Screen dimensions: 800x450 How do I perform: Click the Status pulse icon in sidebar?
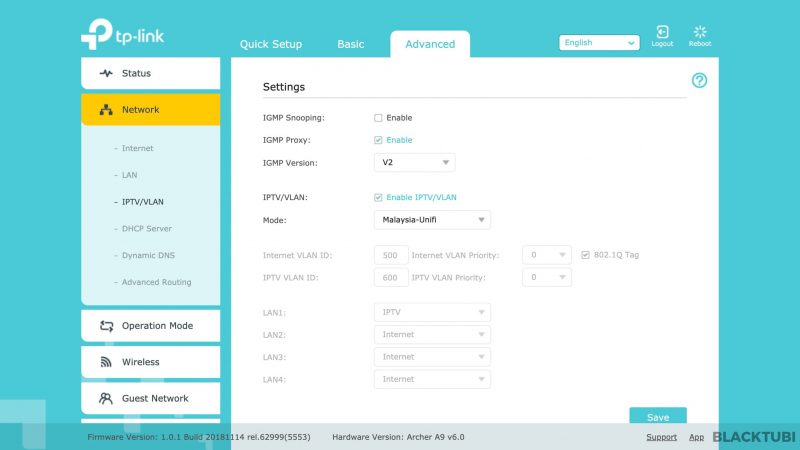point(106,74)
